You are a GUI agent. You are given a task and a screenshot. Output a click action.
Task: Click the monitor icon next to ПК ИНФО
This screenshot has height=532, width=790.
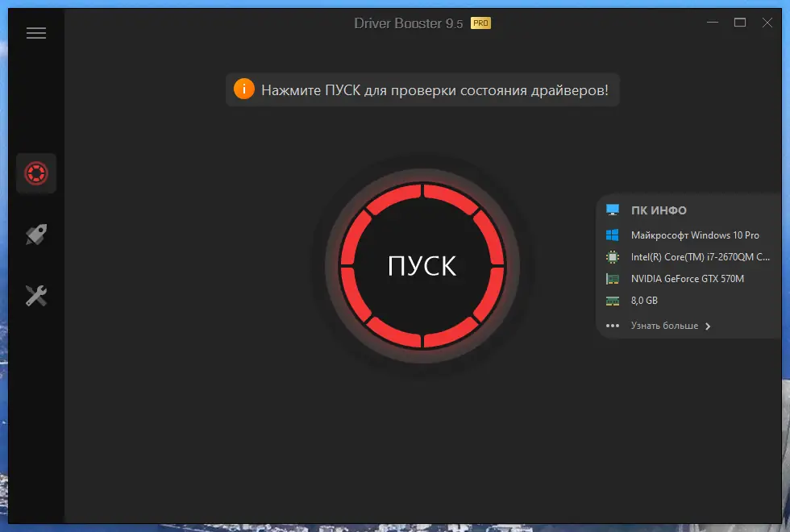point(613,210)
